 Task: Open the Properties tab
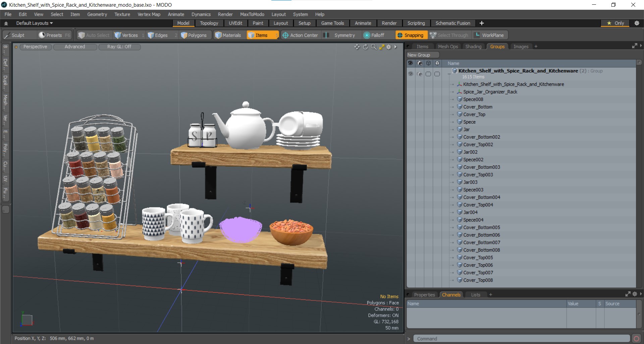point(424,295)
